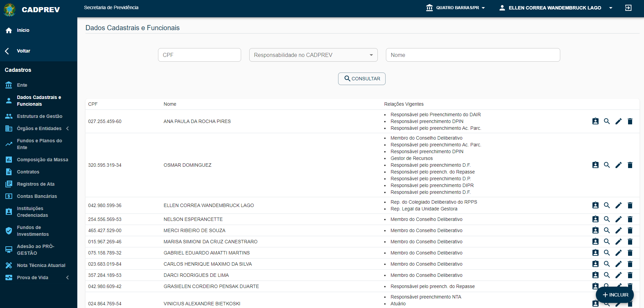Click the trash icon for MERCI RIBEIRO DE SOUZA

point(630,230)
